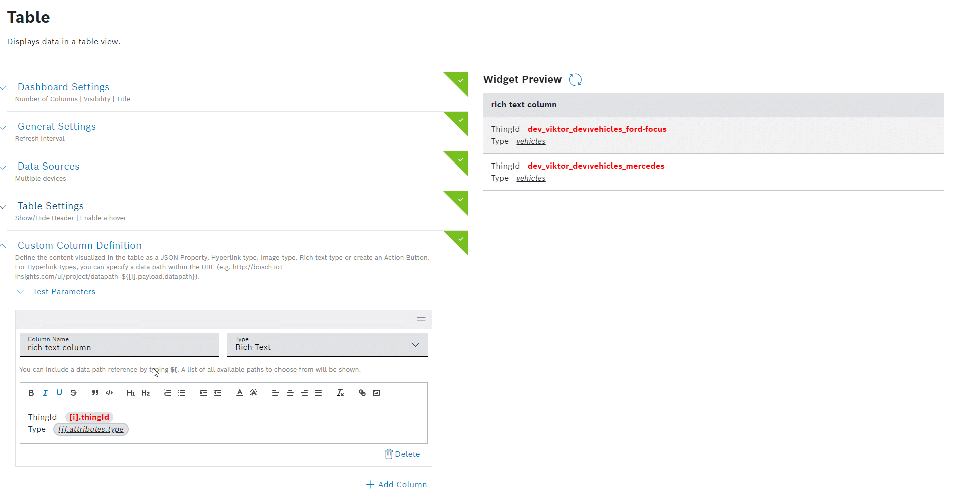Image resolution: width=980 pixels, height=490 pixels.
Task: Insert a hyperlink using the link icon
Action: [x=362, y=393]
